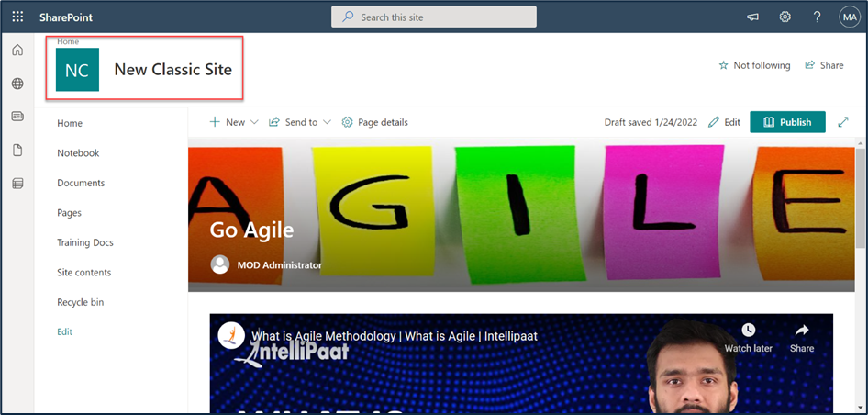Image resolution: width=868 pixels, height=415 pixels.
Task: Open My sites globe icon
Action: pyautogui.click(x=17, y=84)
